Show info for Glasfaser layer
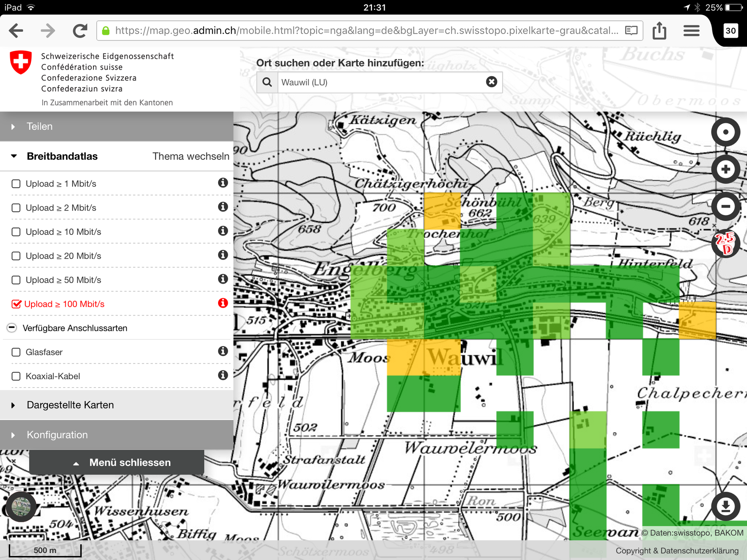Viewport: 747px width, 560px height. point(223,351)
